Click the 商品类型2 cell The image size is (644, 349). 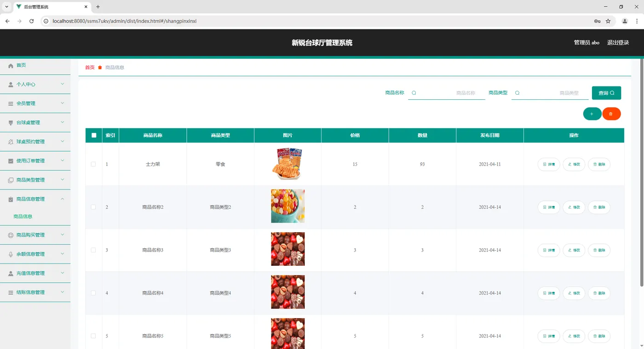coord(220,207)
